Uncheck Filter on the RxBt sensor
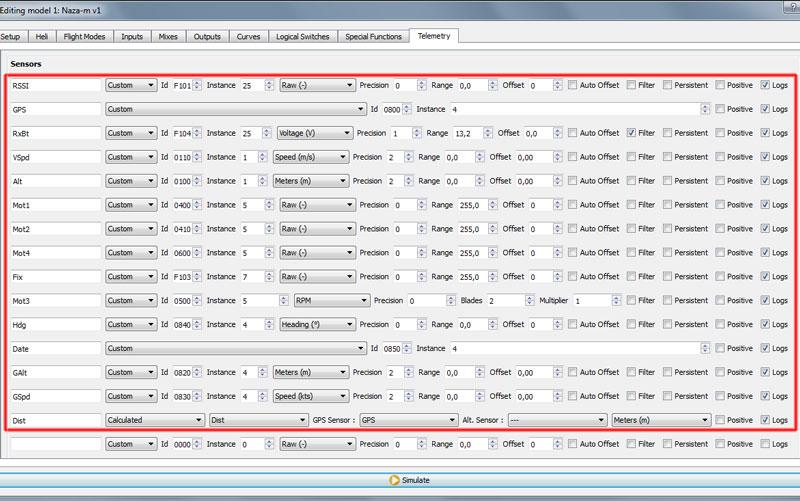Viewport: 800px width, 501px height. click(x=631, y=133)
